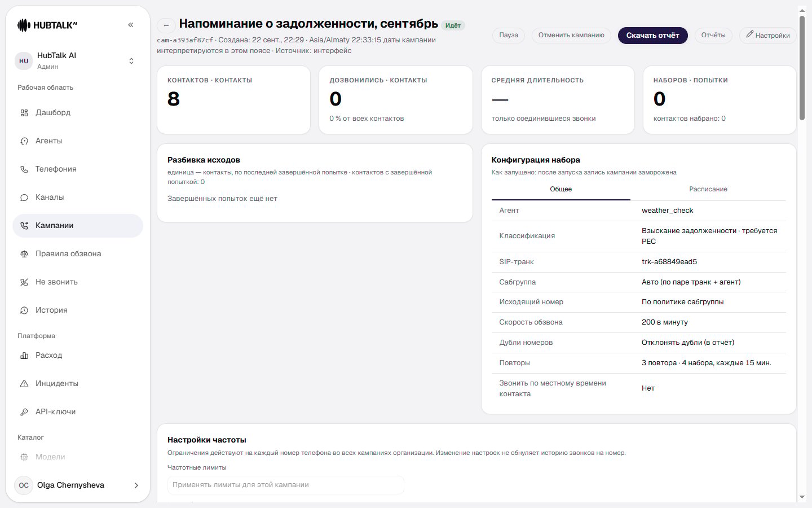Open Инциденты page
812x508 pixels.
[78, 384]
